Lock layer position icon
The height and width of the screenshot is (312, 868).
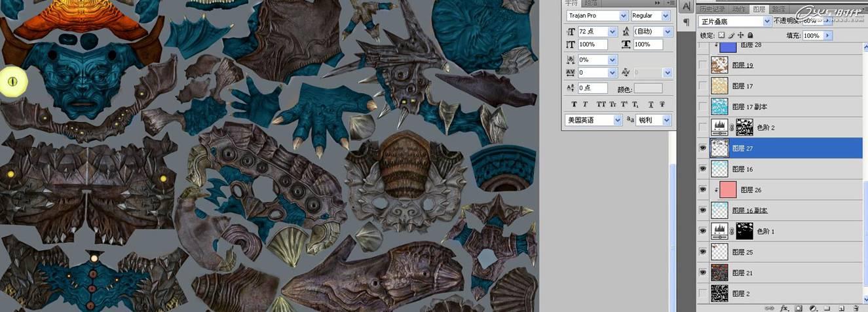pyautogui.click(x=740, y=35)
